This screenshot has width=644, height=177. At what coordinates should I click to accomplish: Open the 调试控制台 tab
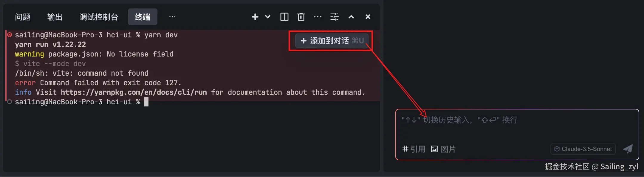pyautogui.click(x=99, y=17)
